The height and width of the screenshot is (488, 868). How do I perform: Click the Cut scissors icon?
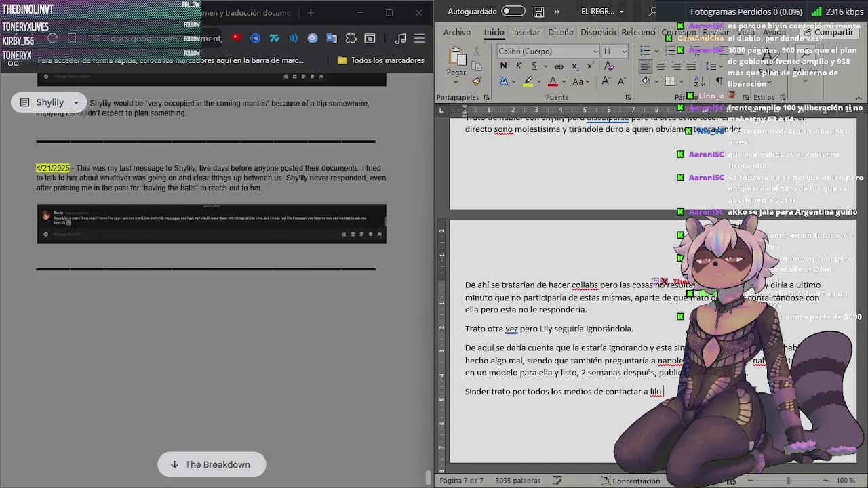[x=477, y=51]
